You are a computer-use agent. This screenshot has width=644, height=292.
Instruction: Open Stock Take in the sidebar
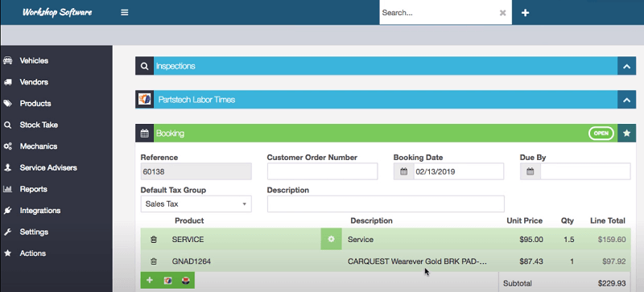click(39, 125)
